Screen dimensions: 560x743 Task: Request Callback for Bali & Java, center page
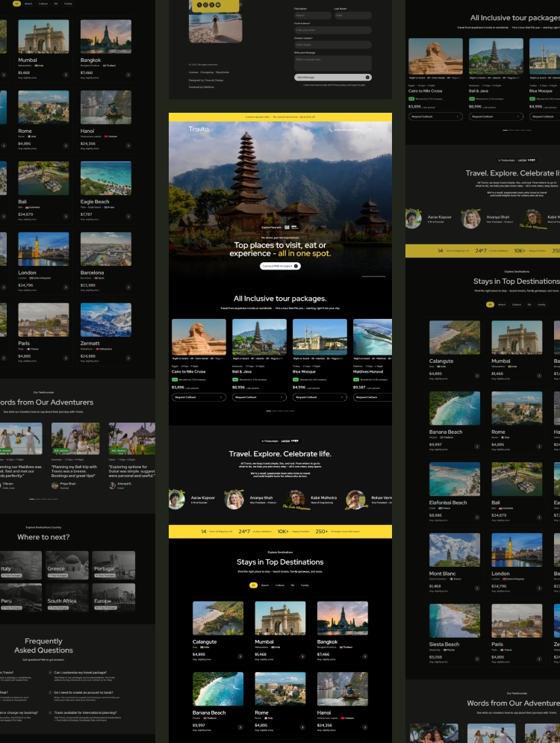click(x=260, y=397)
